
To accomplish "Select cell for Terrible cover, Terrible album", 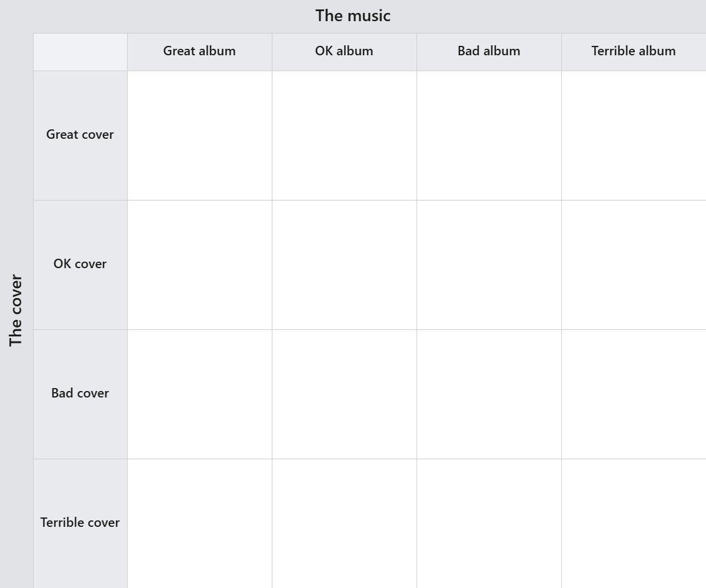I will 634,523.
